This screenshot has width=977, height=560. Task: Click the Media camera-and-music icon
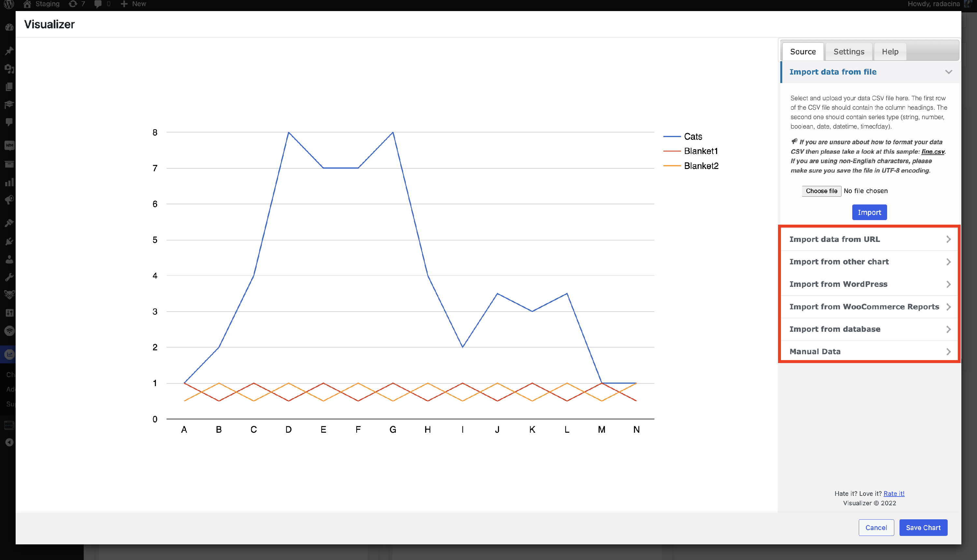click(x=9, y=69)
